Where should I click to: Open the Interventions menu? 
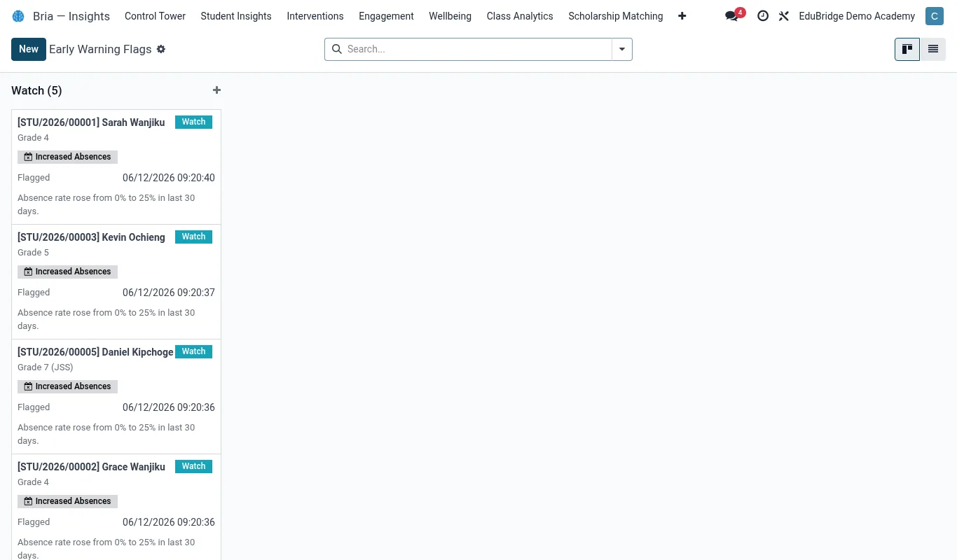315,16
